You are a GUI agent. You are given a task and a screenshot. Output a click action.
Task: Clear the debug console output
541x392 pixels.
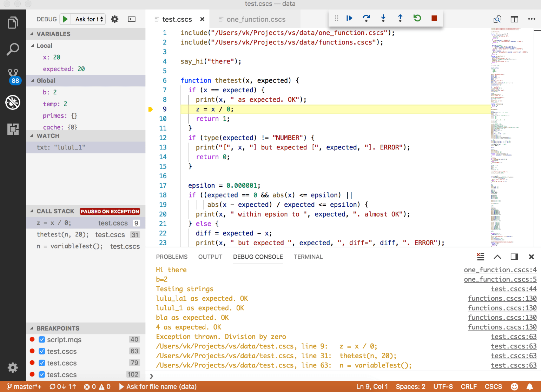point(480,257)
